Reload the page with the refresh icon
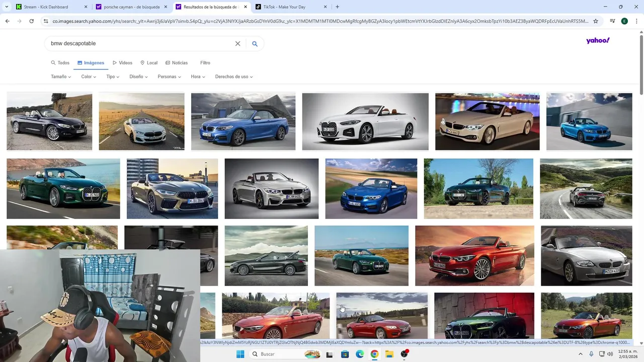Image resolution: width=644 pixels, height=362 pixels. coord(31,21)
